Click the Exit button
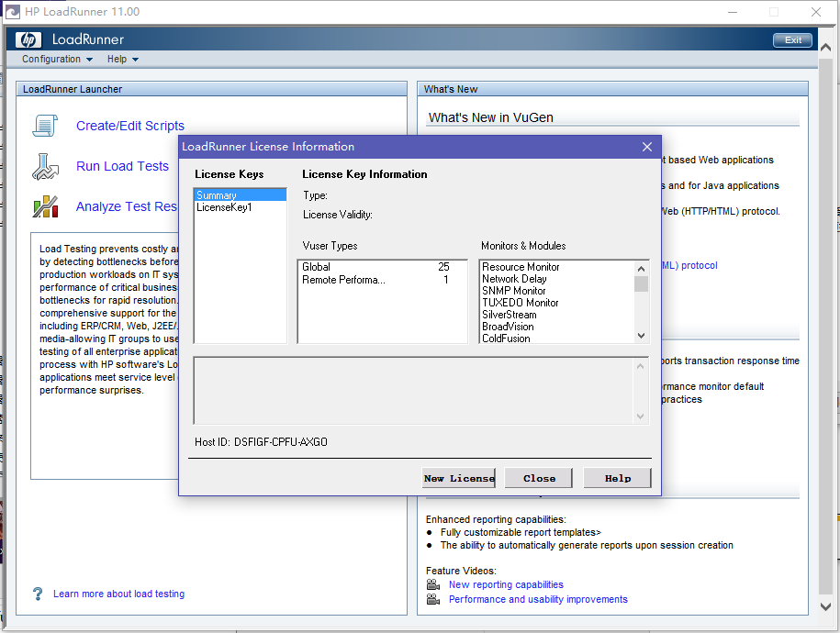The width and height of the screenshot is (840, 633). point(792,40)
